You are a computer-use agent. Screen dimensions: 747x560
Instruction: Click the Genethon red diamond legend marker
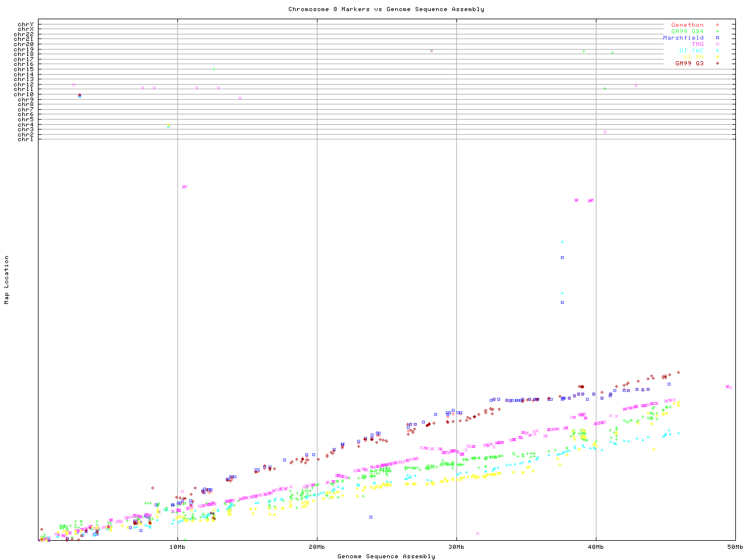pyautogui.click(x=717, y=25)
